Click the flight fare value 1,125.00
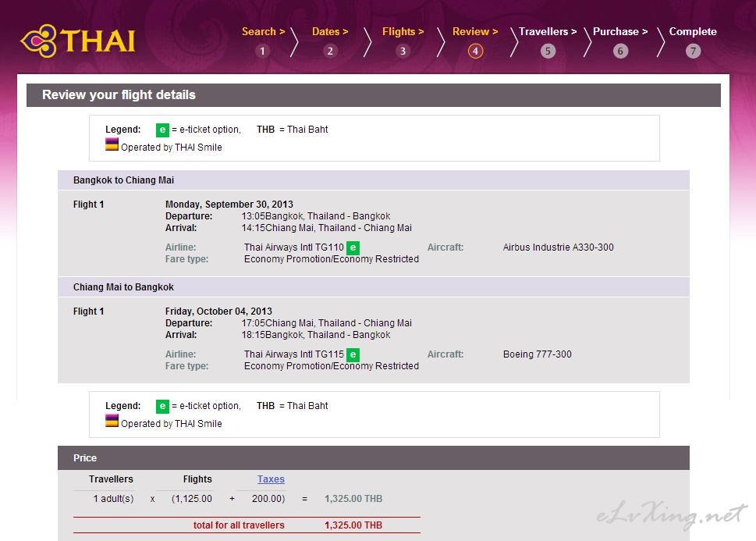This screenshot has width=756, height=541. click(x=193, y=499)
